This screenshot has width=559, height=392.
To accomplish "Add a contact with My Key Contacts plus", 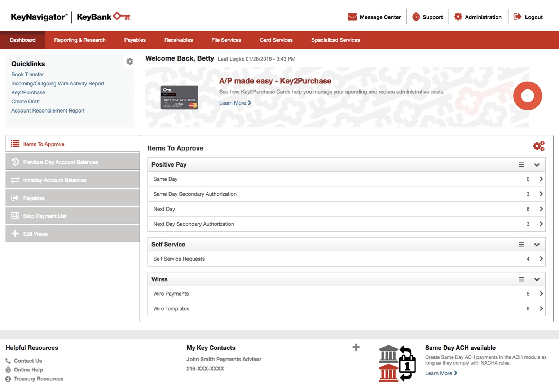I will pos(356,347).
